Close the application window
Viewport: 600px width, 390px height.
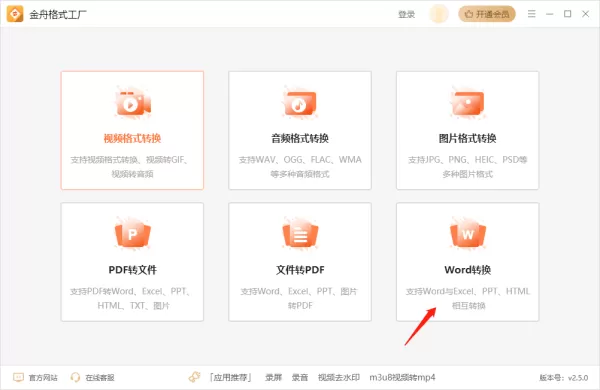[585, 14]
